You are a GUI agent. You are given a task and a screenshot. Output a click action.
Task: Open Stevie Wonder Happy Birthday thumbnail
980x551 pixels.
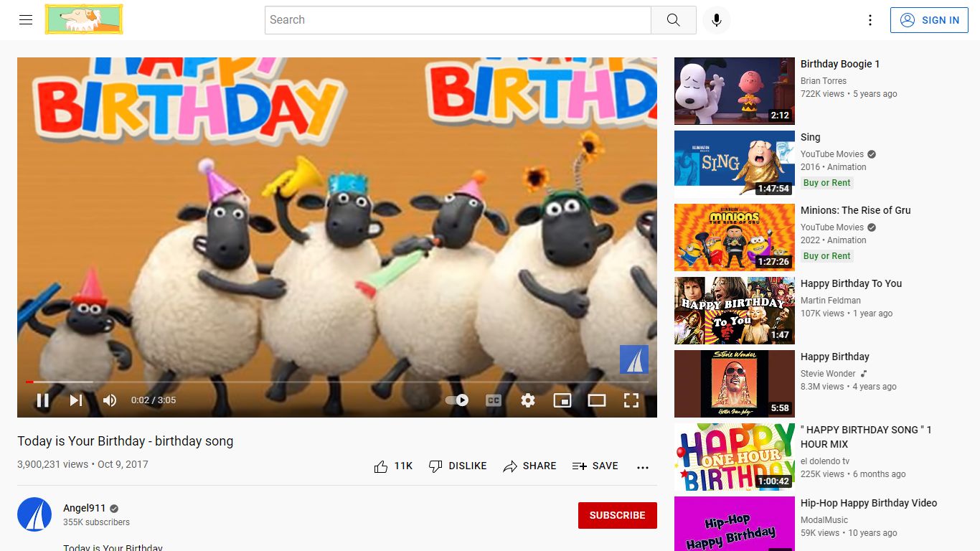pyautogui.click(x=735, y=384)
